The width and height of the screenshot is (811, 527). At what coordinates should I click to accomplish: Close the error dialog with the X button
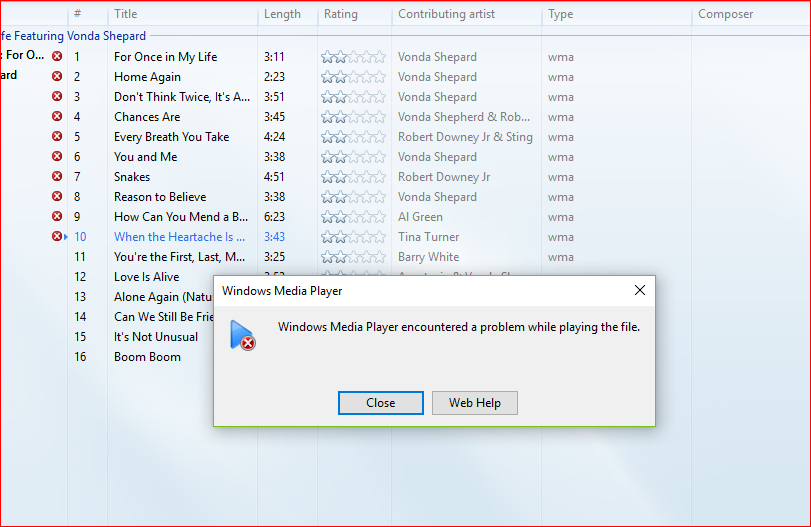[x=640, y=290]
